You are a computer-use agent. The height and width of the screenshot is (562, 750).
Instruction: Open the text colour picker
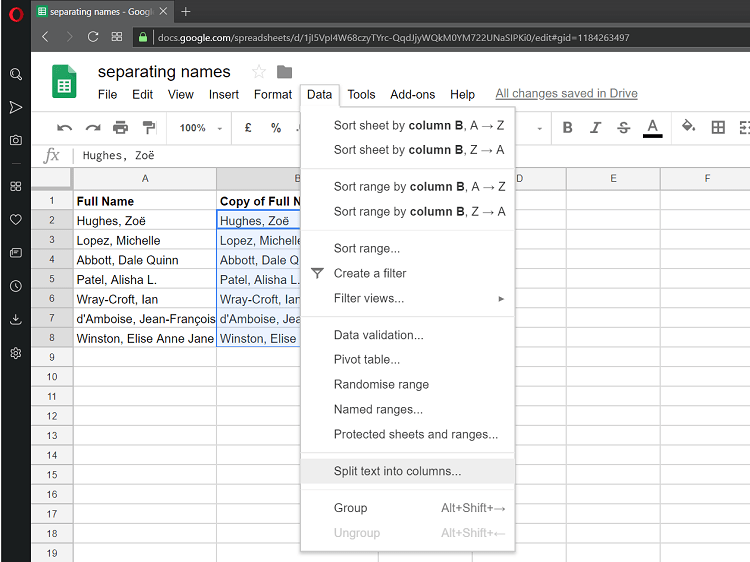(653, 127)
